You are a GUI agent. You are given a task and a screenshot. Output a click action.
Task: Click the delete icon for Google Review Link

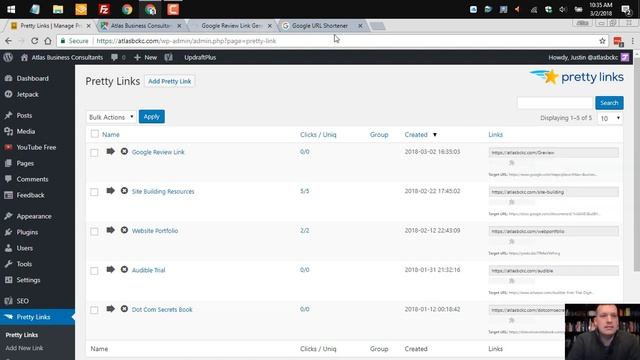coord(124,151)
